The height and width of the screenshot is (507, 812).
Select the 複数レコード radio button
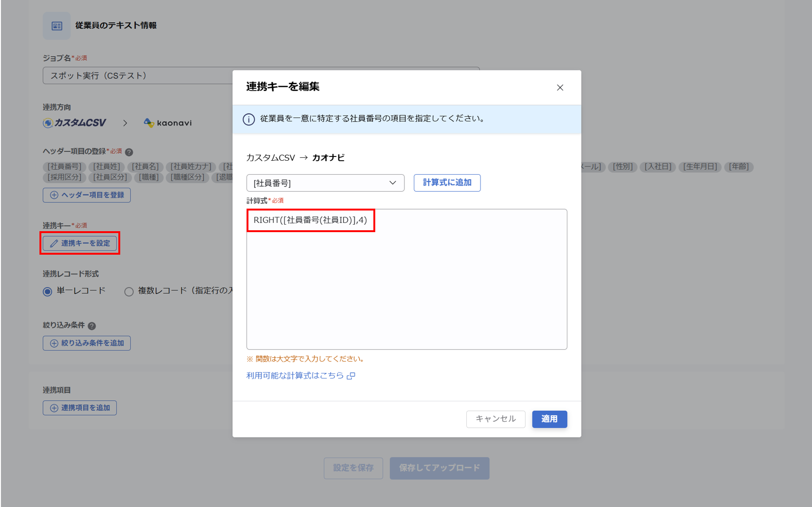[x=129, y=291]
